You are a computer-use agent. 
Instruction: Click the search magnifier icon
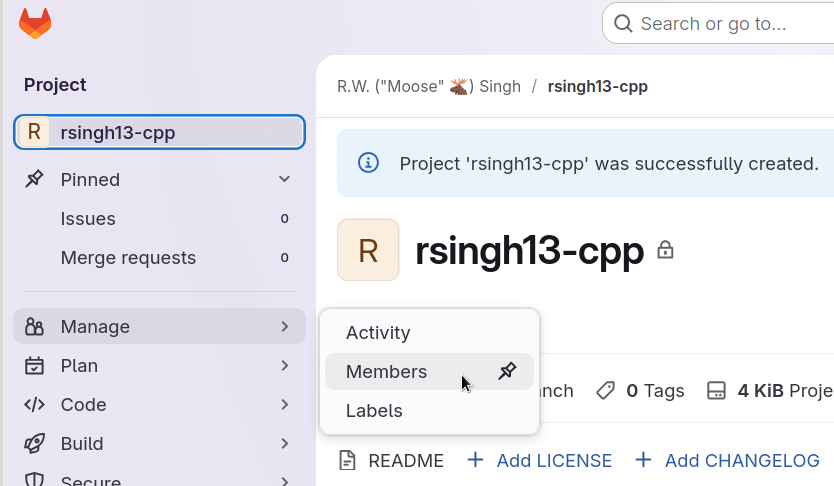click(x=623, y=23)
